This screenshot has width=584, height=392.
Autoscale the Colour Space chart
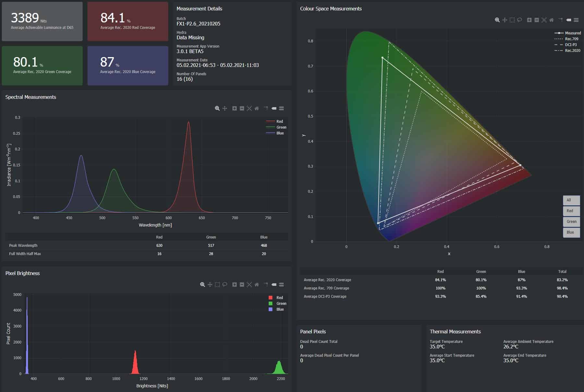(x=544, y=20)
